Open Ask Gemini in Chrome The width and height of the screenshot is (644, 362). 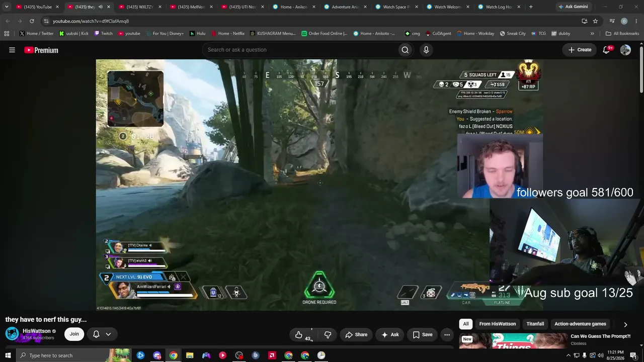(573, 7)
